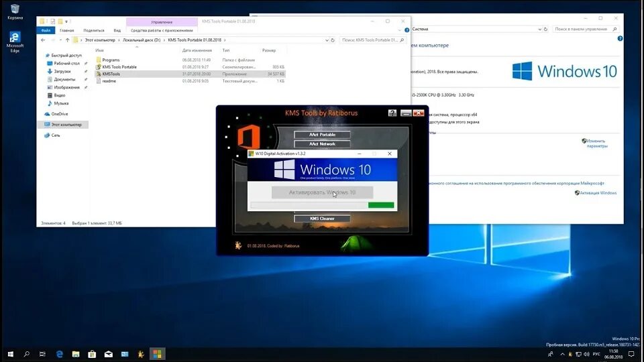Click the Explorer search field
The height and width of the screenshot is (362, 644).
[x=373, y=40]
